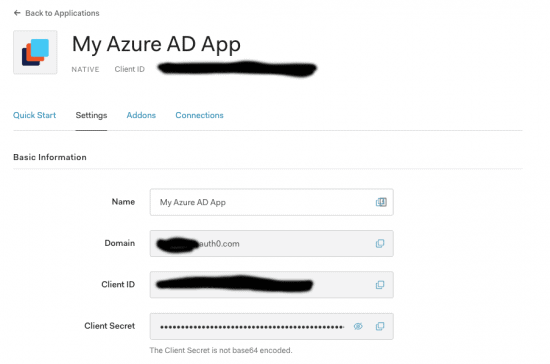Click the Name input field

tap(271, 202)
